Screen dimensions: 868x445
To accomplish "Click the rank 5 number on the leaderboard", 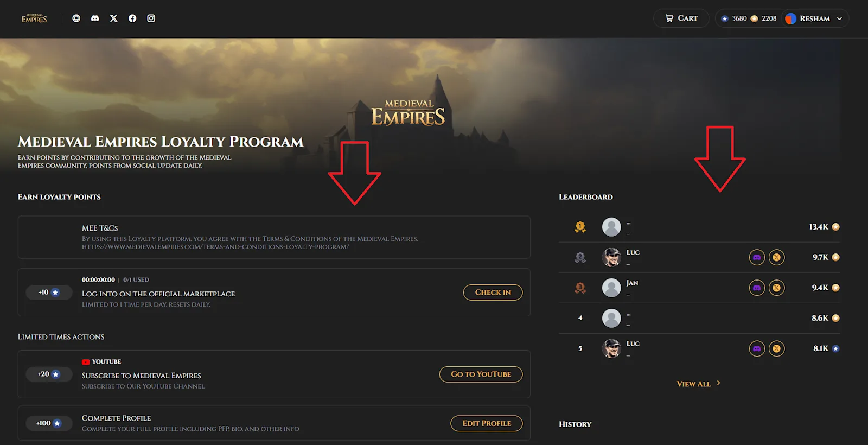I will (x=580, y=348).
